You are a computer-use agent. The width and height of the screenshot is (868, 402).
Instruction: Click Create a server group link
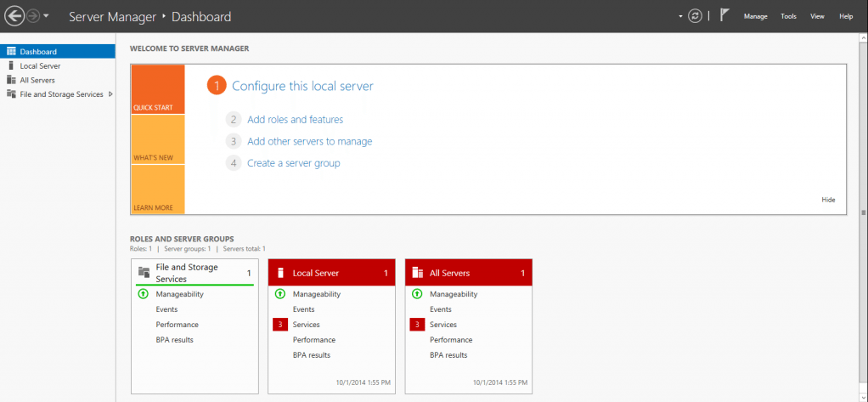coord(293,163)
